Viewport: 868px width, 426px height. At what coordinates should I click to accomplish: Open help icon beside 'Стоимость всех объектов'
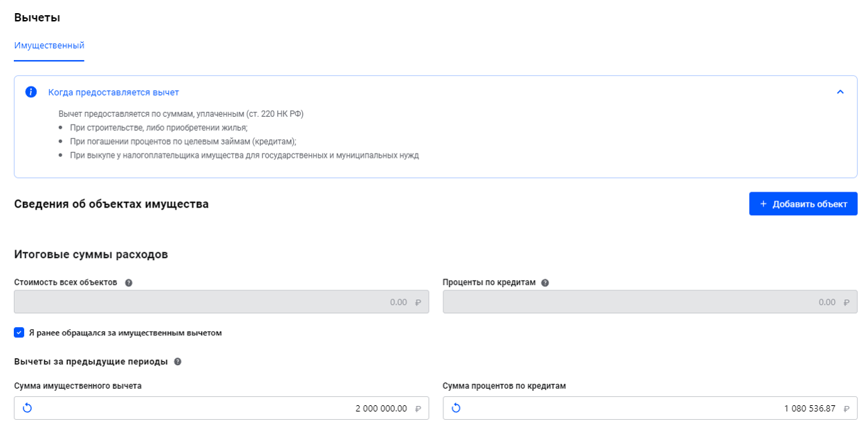click(x=129, y=283)
